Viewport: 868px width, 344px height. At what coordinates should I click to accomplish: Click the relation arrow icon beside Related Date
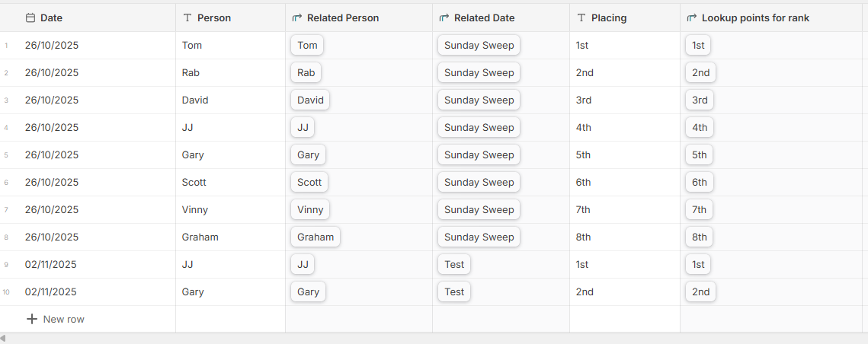(x=444, y=18)
